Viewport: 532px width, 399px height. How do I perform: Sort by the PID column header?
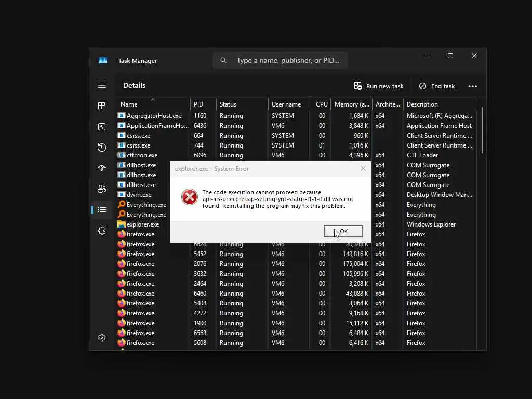[x=203, y=104]
